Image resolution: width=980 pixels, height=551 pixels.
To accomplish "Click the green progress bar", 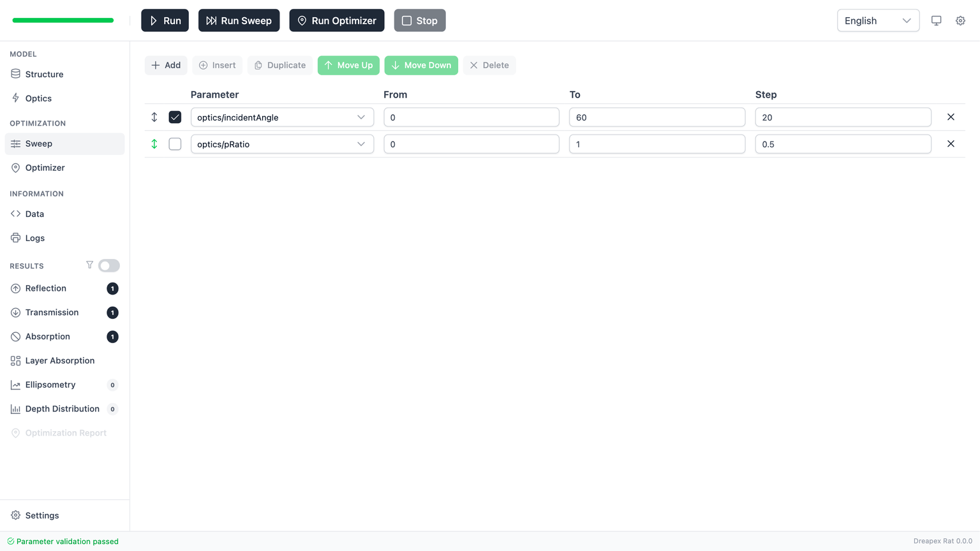I will pos(63,20).
